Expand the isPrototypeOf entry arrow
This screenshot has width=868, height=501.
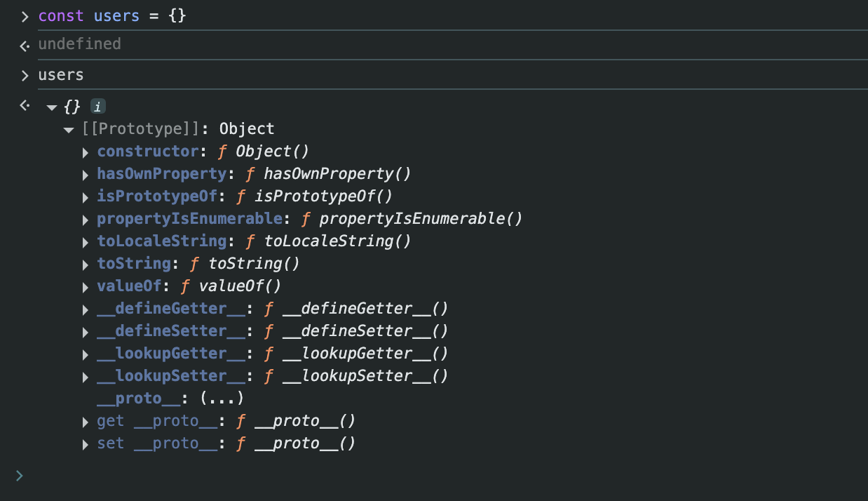[86, 197]
